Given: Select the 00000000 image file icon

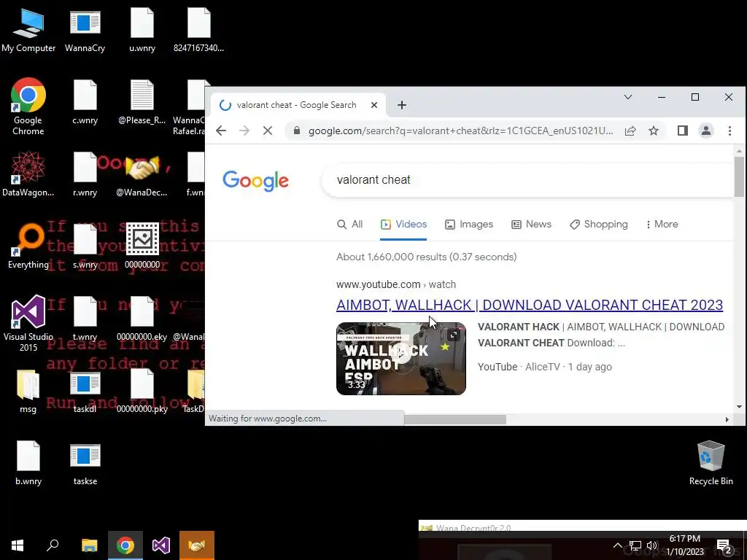Looking at the screenshot, I should pyautogui.click(x=142, y=246).
